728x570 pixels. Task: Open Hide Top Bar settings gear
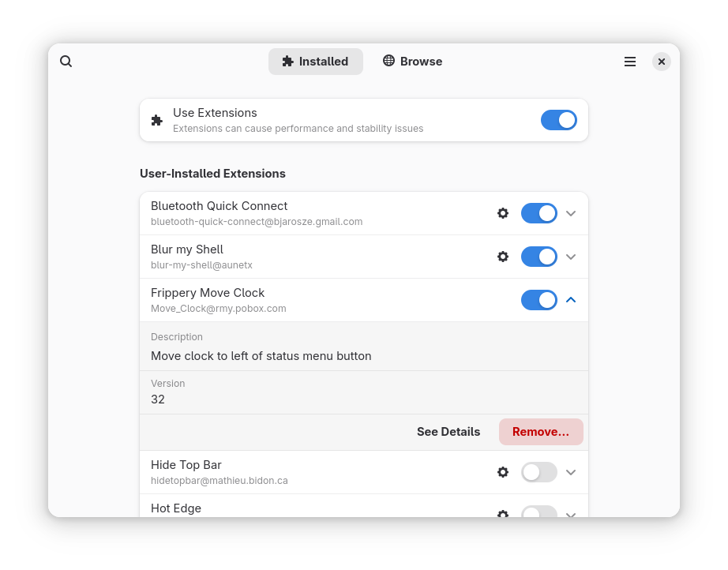click(x=503, y=472)
